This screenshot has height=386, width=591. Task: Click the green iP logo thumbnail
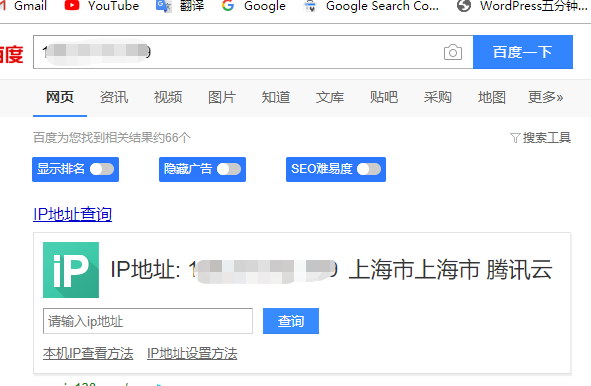(x=71, y=270)
